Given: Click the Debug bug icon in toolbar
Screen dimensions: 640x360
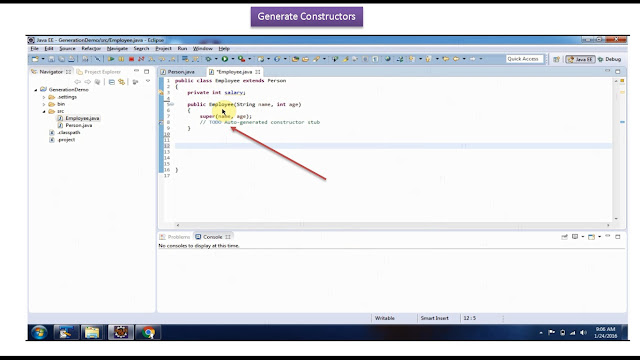Looking at the screenshot, I should tap(209, 59).
